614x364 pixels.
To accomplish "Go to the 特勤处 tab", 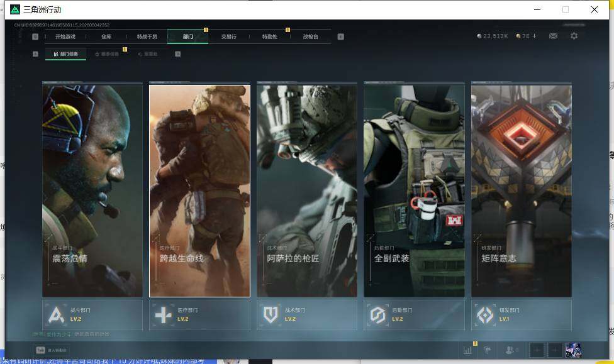I will pyautogui.click(x=269, y=37).
